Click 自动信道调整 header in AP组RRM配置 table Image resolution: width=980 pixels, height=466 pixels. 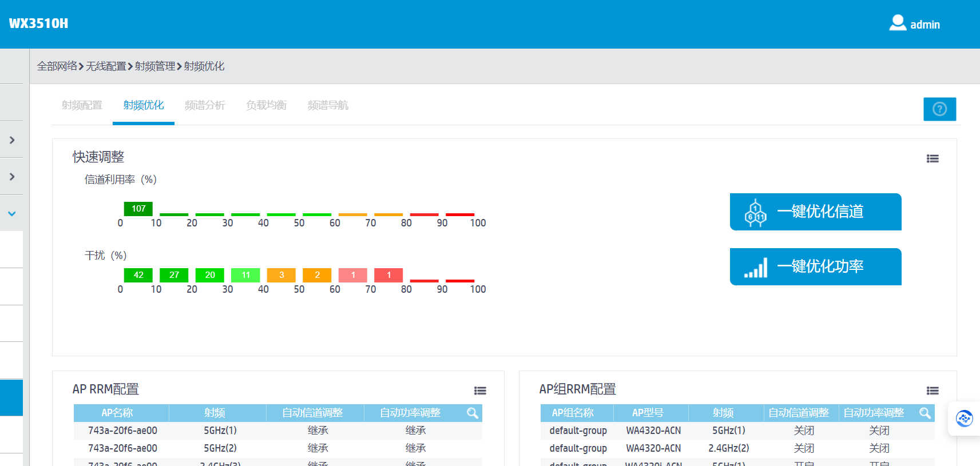click(799, 413)
